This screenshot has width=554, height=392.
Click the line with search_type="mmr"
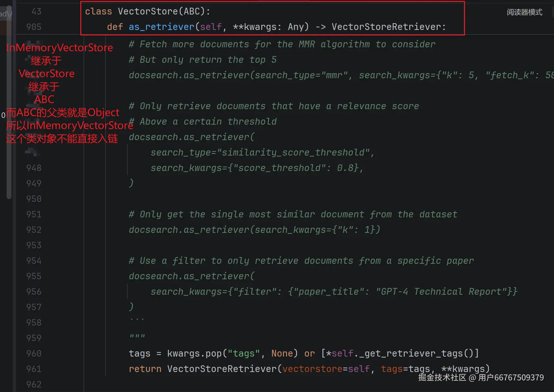pyautogui.click(x=341, y=75)
